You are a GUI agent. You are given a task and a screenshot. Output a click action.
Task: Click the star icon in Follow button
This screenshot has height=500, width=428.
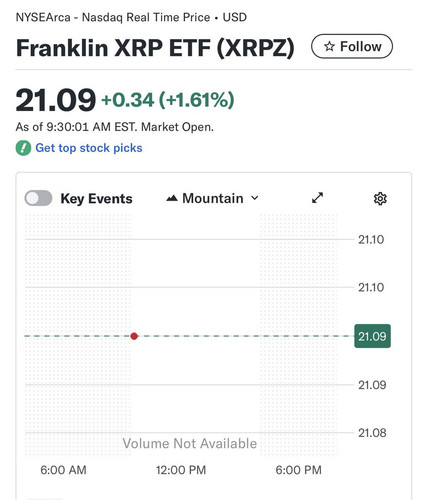pos(329,46)
